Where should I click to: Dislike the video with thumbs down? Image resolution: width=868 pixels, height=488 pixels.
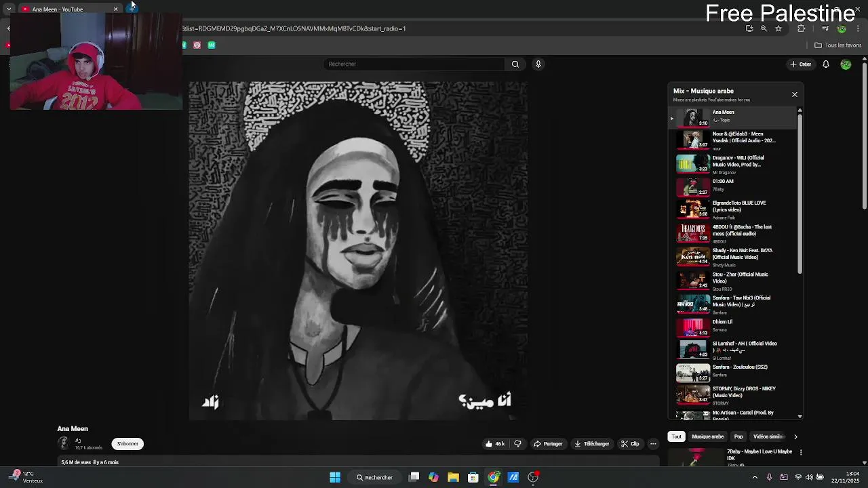coord(517,444)
